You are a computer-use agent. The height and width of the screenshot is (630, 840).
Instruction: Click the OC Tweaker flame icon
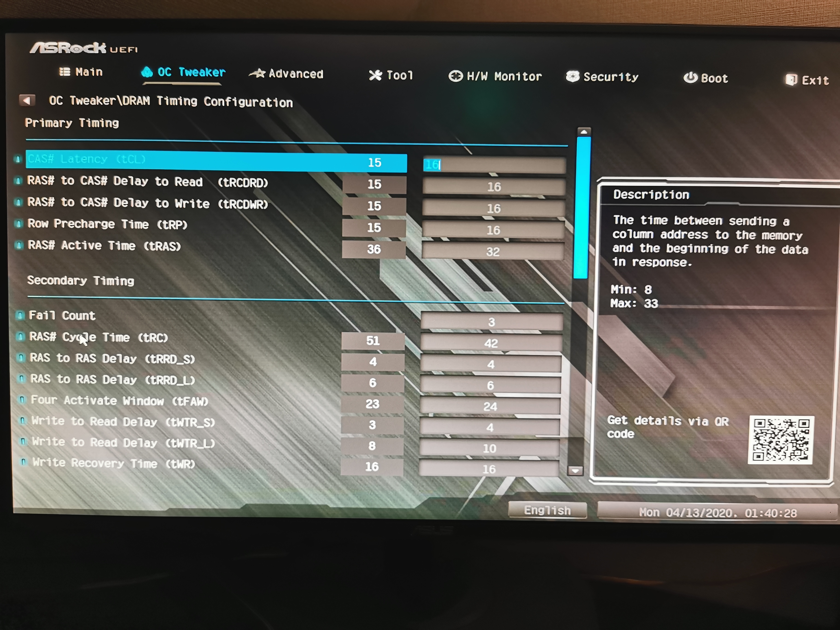(x=147, y=72)
